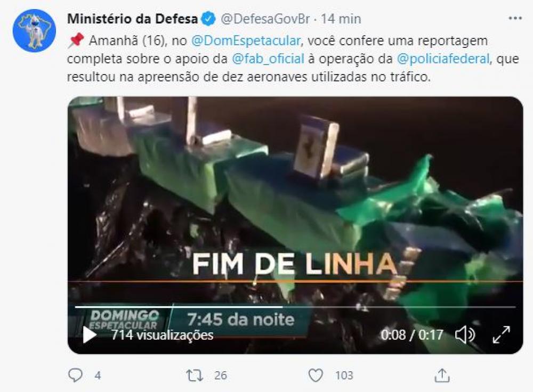View the 26 retweets count
This screenshot has height=392, width=533.
click(x=221, y=375)
